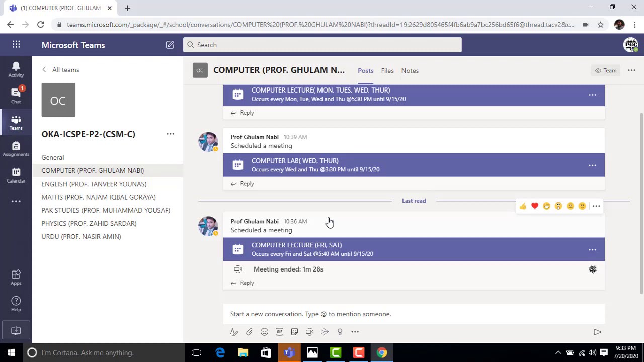React with the angry emoji
This screenshot has width=644, height=362.
click(x=582, y=206)
